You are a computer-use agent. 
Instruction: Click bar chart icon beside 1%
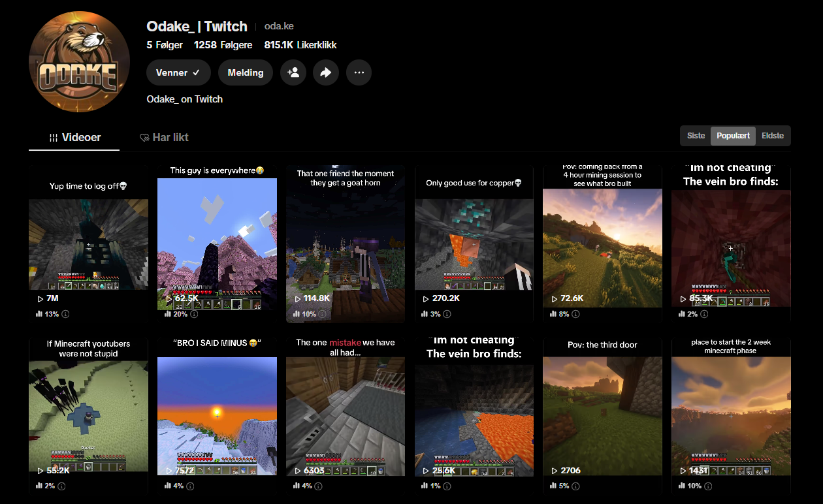click(425, 486)
